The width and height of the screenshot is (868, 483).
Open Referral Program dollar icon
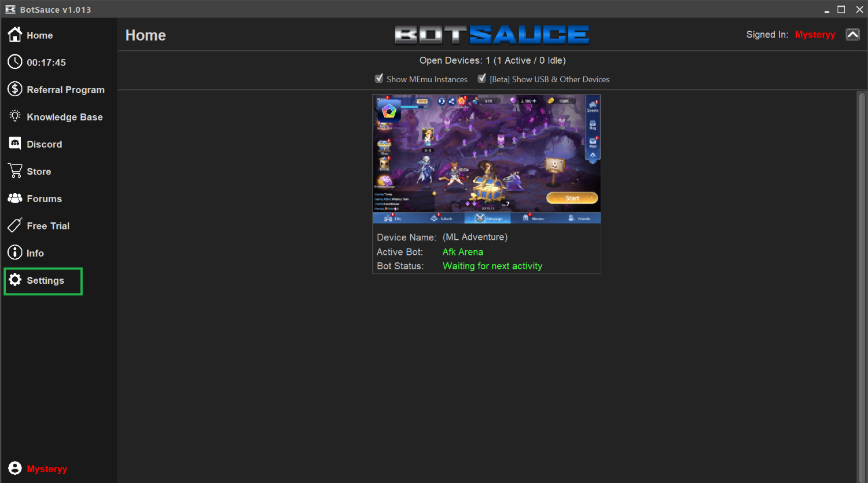(15, 89)
